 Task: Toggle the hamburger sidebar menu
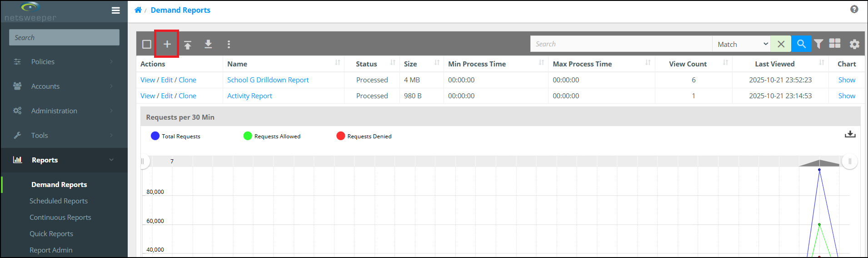coord(116,10)
